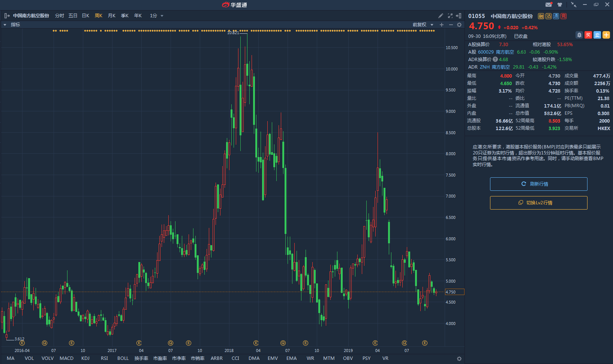Open the 前复权 adjustment dropdown
Screen dimensions: 613x364
coord(423,25)
